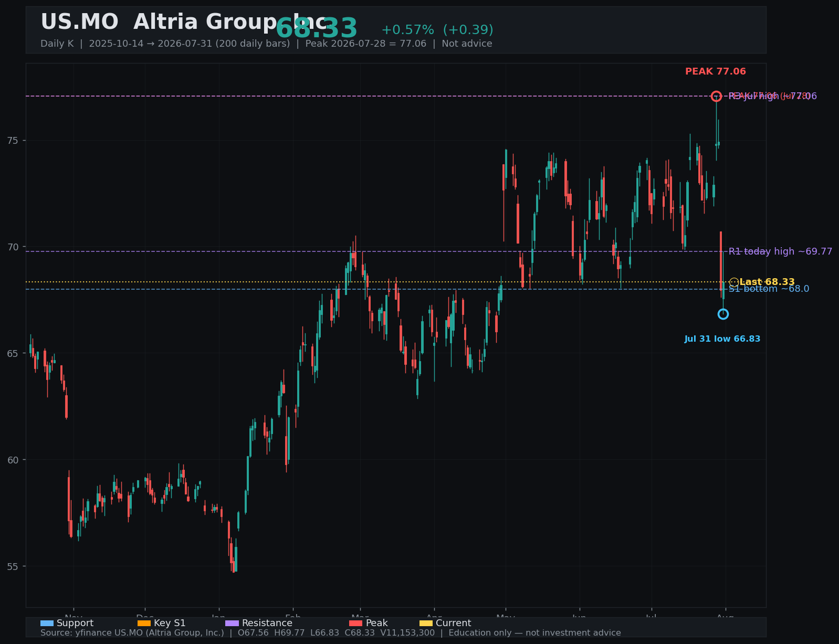Click 'Source: yfinance' in the footer
Screen dimensions: 839x644
(71, 633)
